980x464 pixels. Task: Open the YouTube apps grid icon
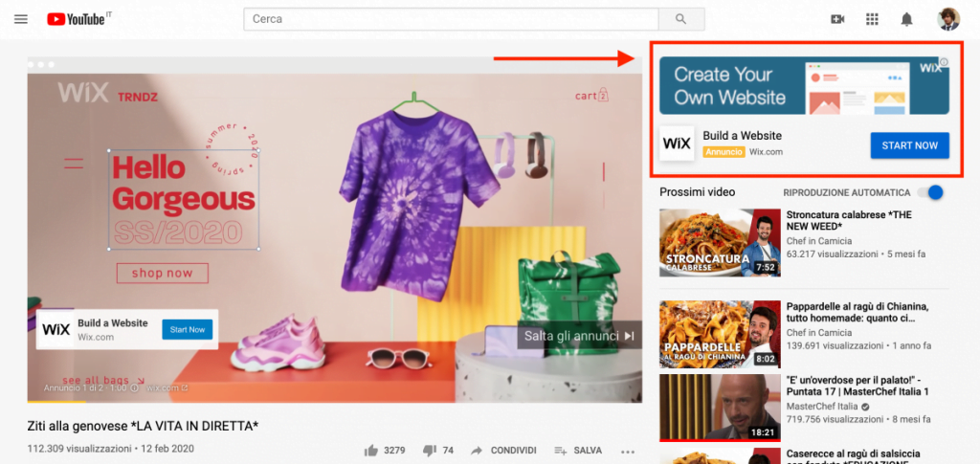pos(872,19)
